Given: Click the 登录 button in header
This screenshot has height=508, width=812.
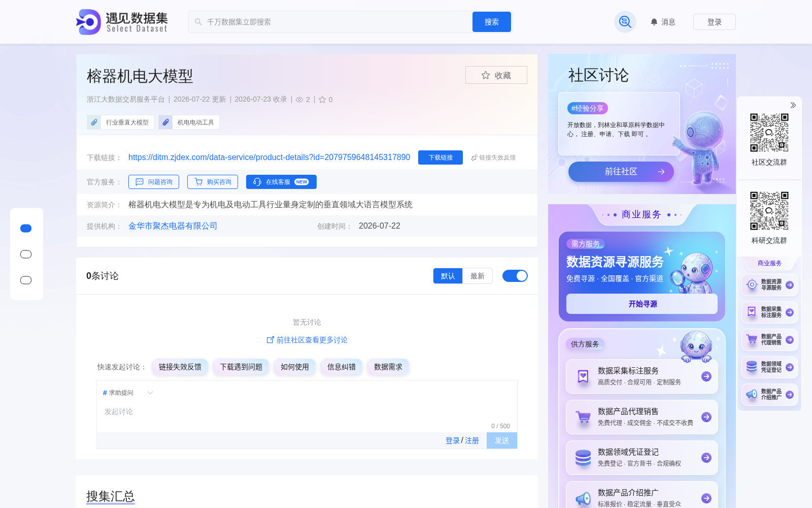Looking at the screenshot, I should (x=715, y=22).
